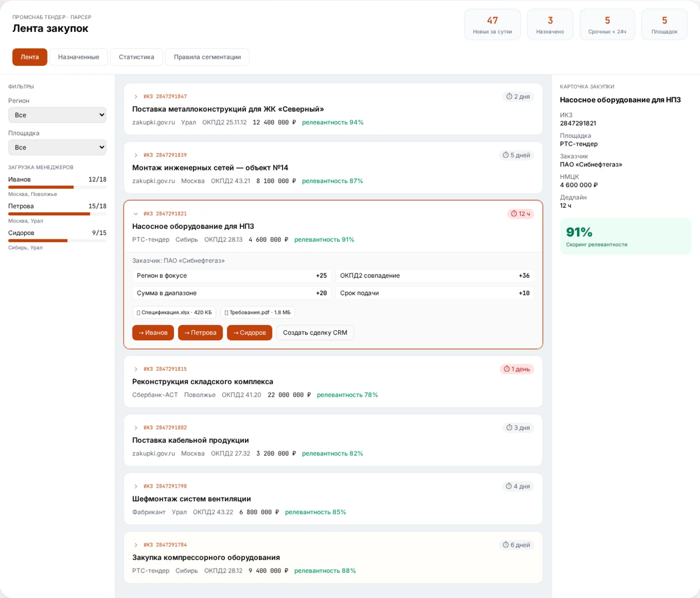
Task: Collapse the Насосное оборудование для НПЗ card
Action: pos(135,214)
